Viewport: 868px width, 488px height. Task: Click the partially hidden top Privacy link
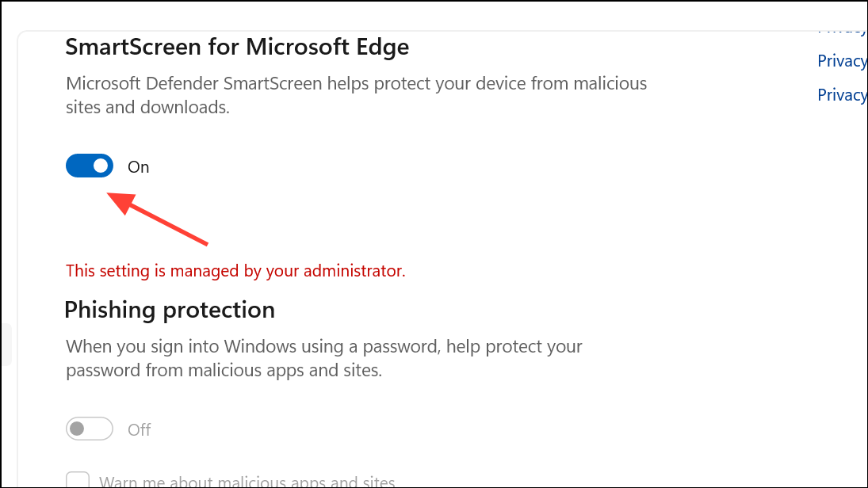[842, 30]
